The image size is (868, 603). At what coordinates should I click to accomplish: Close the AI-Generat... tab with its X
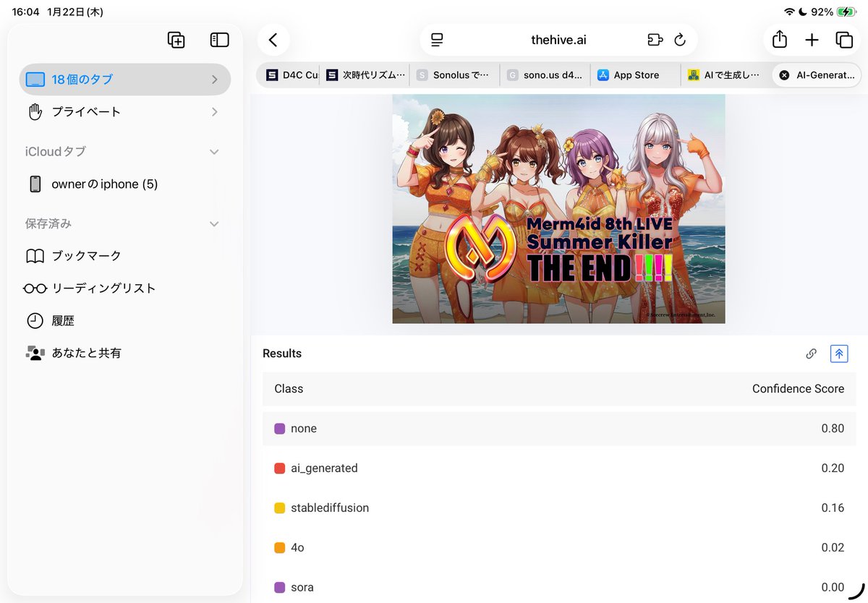(784, 75)
